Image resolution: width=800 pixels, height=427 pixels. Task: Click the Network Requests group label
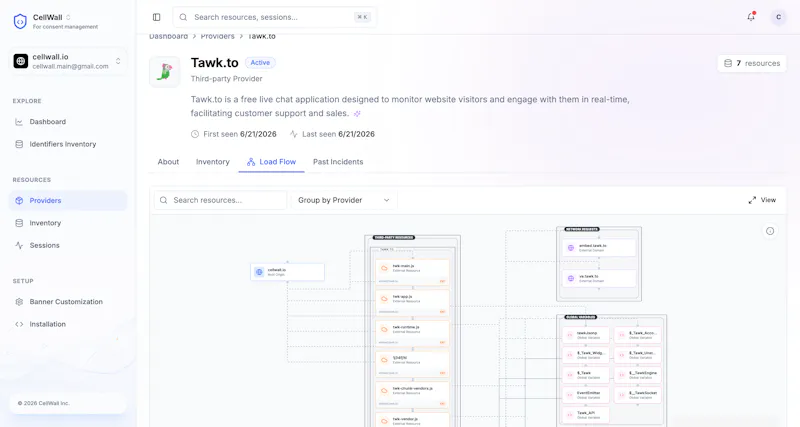[x=582, y=230]
